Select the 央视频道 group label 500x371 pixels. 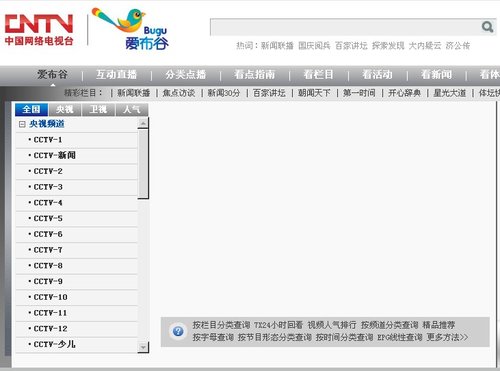coord(47,124)
